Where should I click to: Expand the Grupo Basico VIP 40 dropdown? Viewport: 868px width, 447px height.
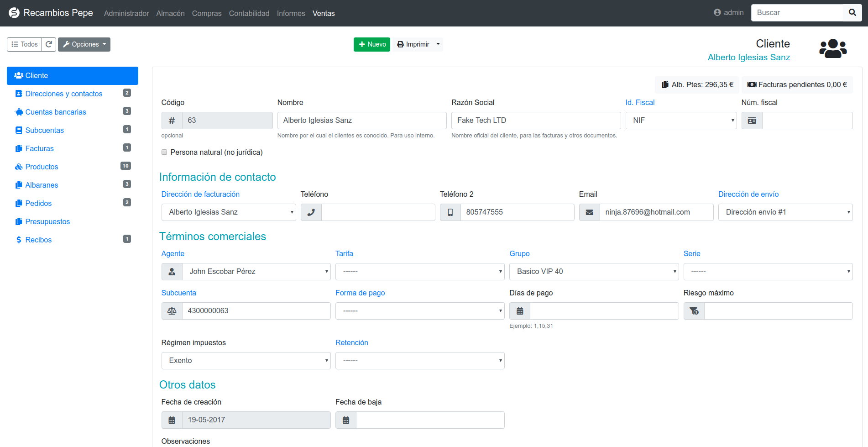[594, 272]
